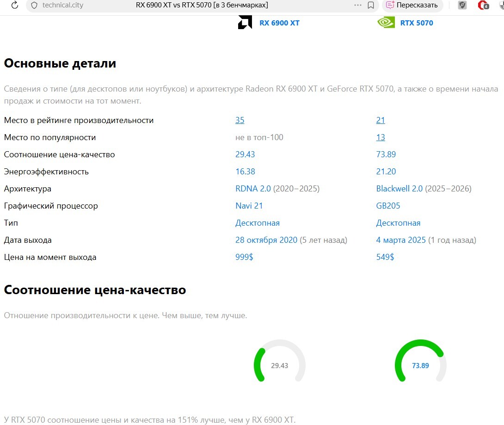
Task: Open site security shield icon
Action: tap(34, 5)
